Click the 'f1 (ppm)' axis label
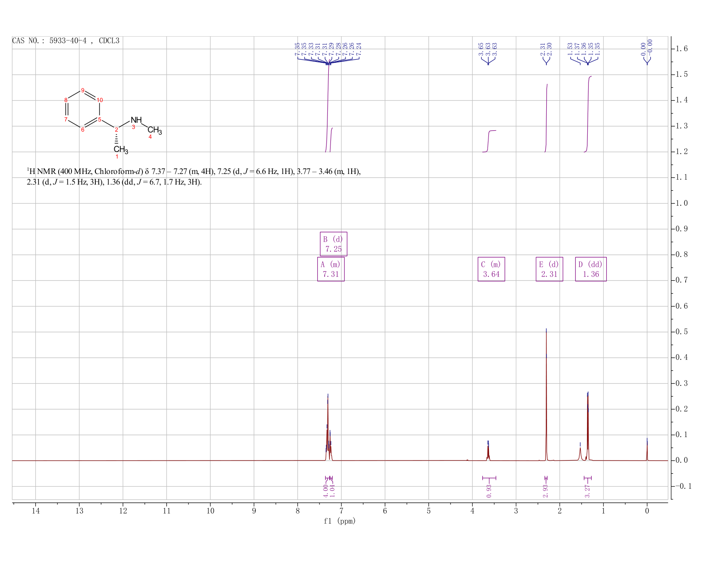Image resolution: width=728 pixels, height=563 pixels. click(340, 521)
